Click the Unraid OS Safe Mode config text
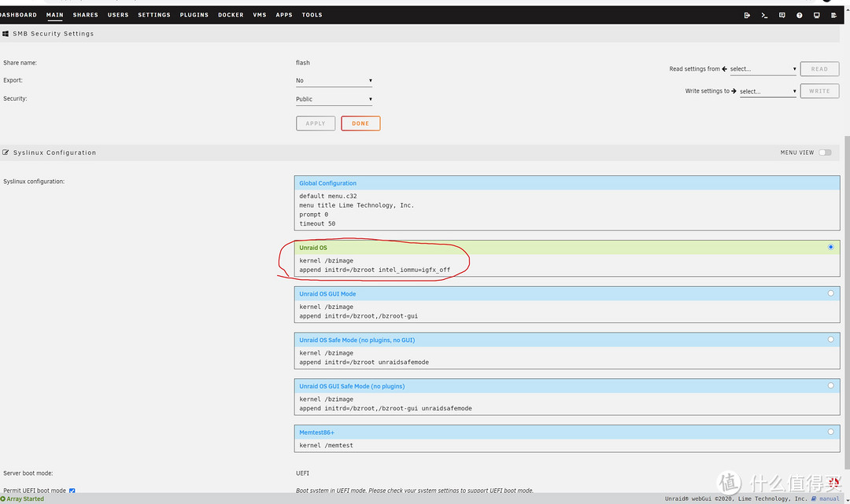 click(567, 357)
